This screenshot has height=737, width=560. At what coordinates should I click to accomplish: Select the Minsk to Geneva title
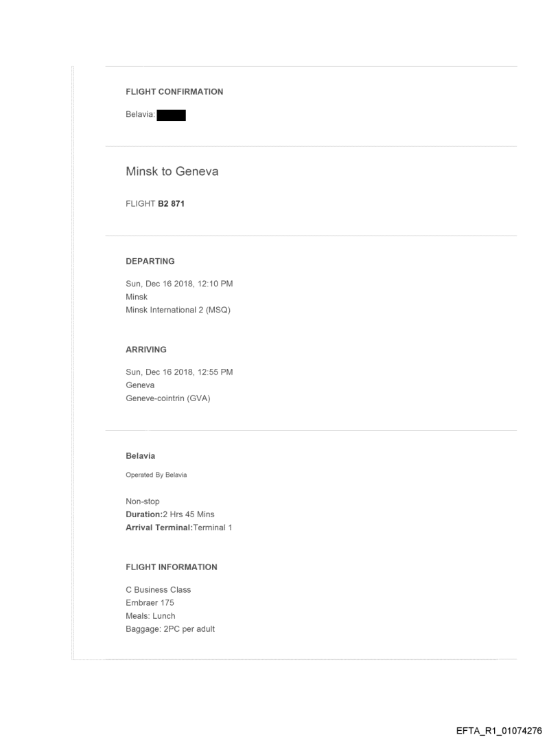click(172, 172)
